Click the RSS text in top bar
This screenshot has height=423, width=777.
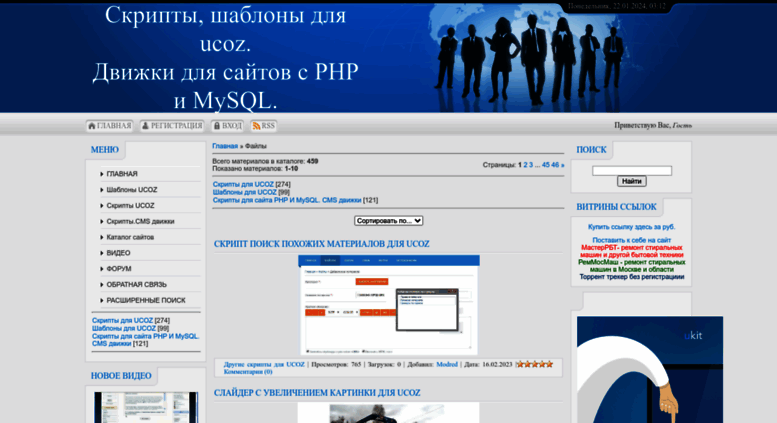(x=268, y=126)
